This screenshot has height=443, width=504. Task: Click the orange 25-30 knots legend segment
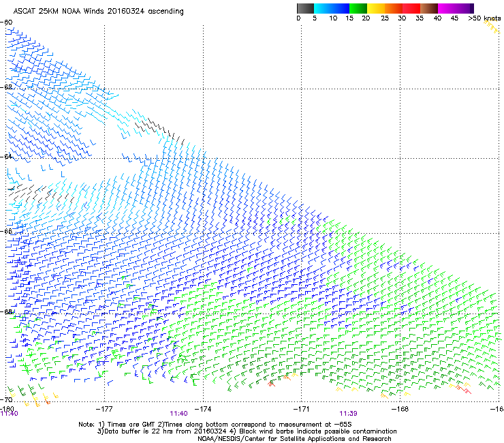pyautogui.click(x=394, y=8)
